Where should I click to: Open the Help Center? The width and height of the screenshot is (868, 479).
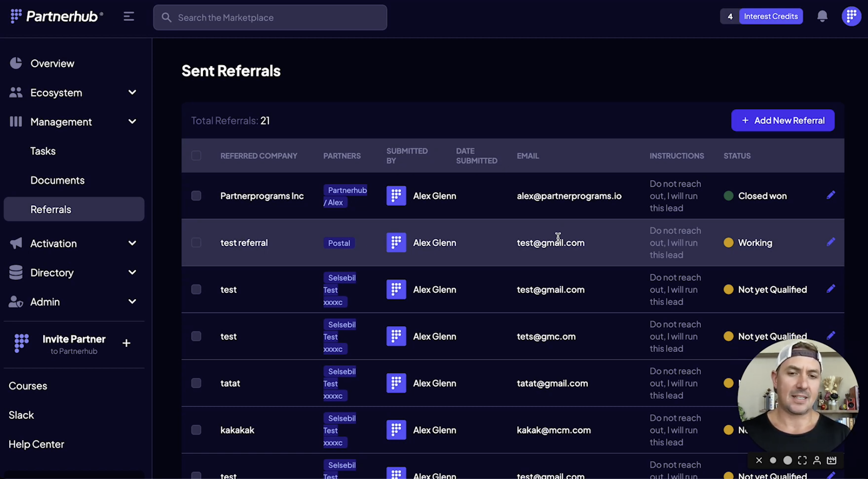point(36,444)
